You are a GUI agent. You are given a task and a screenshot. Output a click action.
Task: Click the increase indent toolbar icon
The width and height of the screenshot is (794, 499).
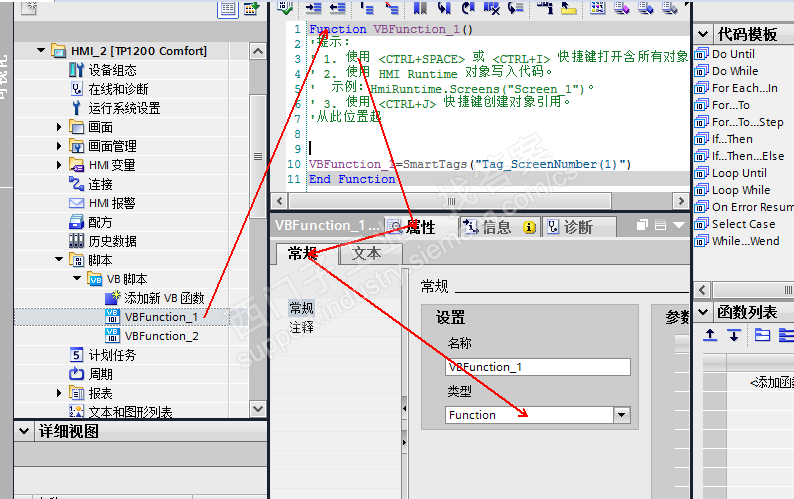click(313, 7)
